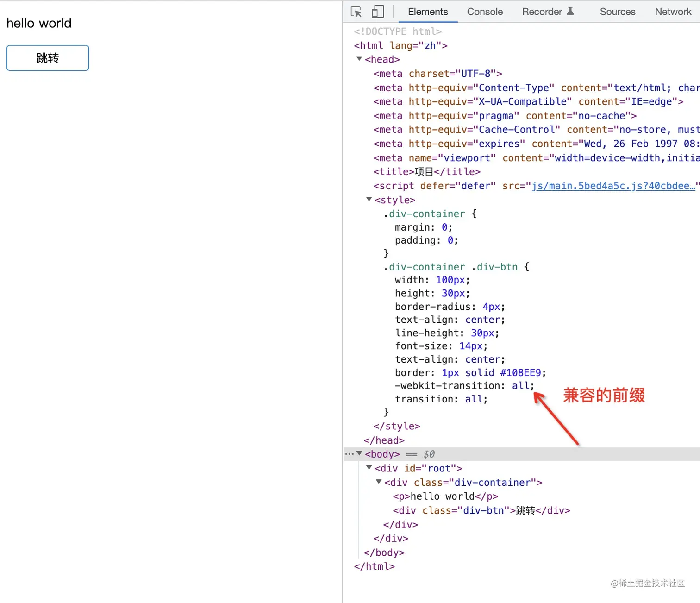Select the hello world paragraph text
This screenshot has width=700, height=603.
pos(39,23)
